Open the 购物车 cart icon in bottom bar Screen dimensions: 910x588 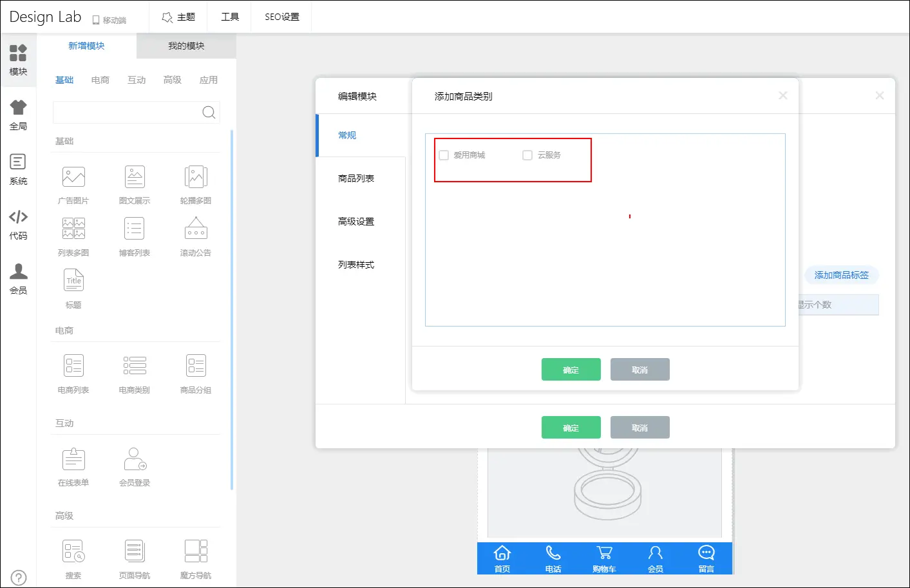click(x=604, y=558)
